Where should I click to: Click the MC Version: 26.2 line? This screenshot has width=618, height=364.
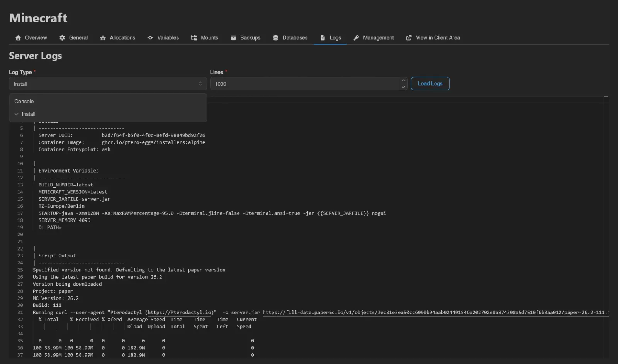(56, 298)
